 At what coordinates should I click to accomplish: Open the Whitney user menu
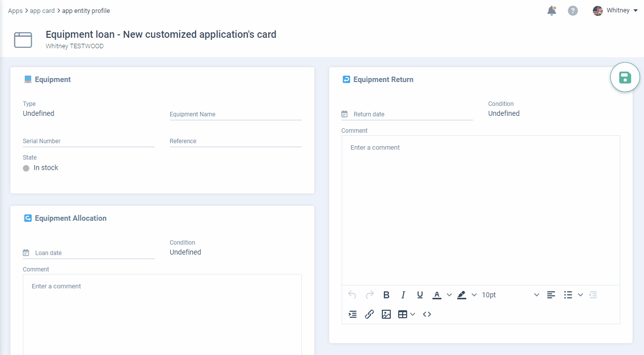tap(615, 10)
